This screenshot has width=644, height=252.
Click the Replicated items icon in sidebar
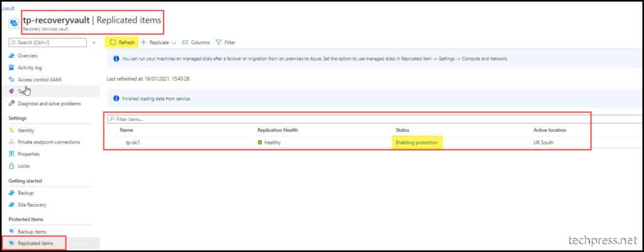pos(12,243)
